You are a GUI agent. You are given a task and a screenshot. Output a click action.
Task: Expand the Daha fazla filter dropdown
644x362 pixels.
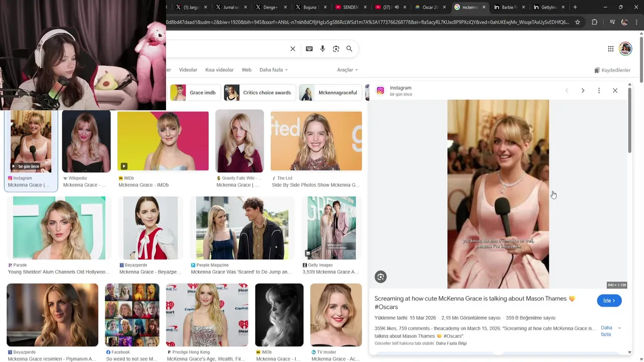point(273,70)
